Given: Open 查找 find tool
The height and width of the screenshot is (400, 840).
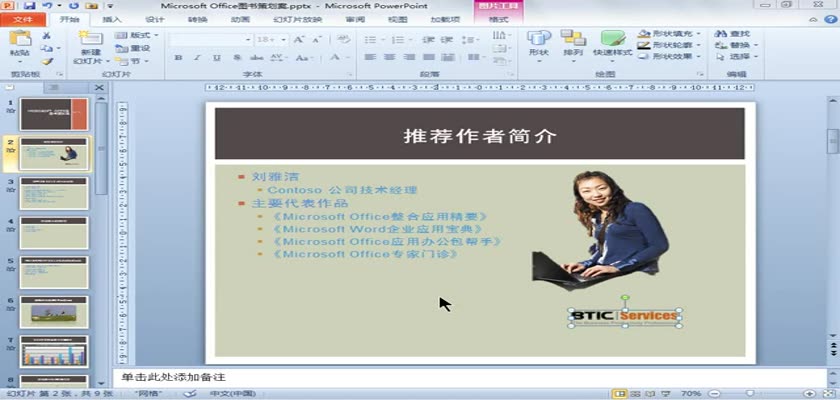Looking at the screenshot, I should pyautogui.click(x=733, y=34).
